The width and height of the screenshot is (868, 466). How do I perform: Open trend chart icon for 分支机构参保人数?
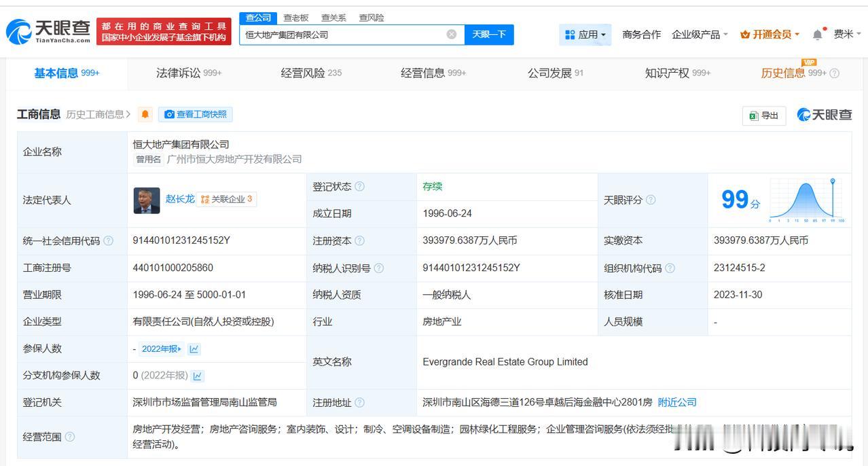click(198, 376)
